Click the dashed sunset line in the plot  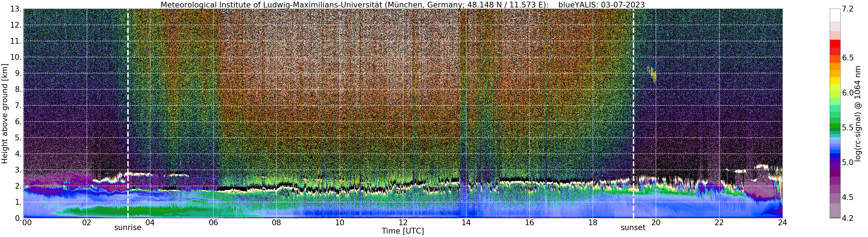pyautogui.click(x=633, y=113)
